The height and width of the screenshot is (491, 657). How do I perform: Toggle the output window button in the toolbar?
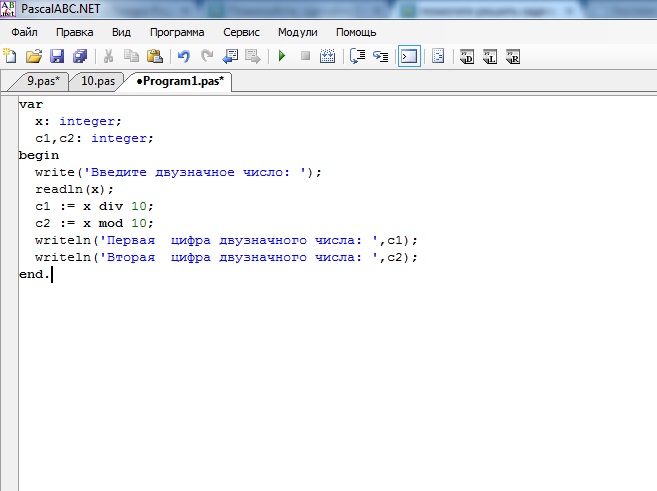[x=408, y=57]
